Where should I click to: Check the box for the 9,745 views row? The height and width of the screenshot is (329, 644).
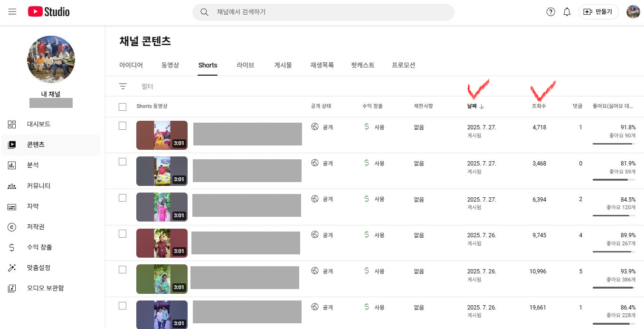point(123,233)
